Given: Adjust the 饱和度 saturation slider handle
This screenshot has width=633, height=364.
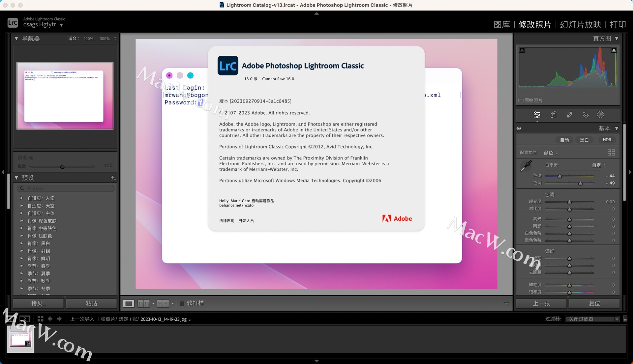Looking at the screenshot, I should click(x=569, y=292).
